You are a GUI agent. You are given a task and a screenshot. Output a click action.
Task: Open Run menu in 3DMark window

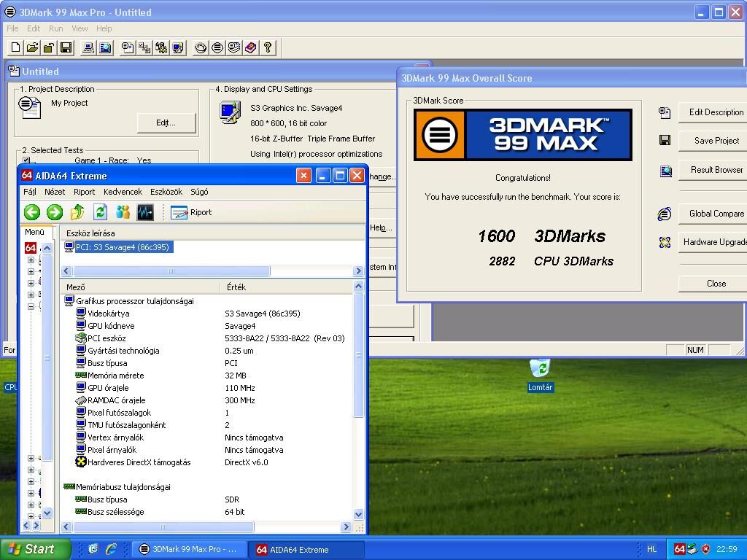click(55, 28)
